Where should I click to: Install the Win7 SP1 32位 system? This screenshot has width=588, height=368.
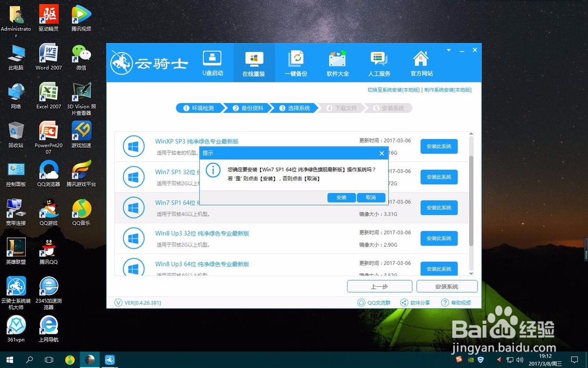click(439, 177)
